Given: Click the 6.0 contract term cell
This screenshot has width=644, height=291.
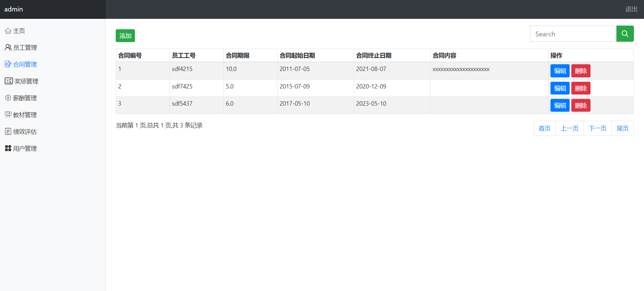Looking at the screenshot, I should point(250,105).
